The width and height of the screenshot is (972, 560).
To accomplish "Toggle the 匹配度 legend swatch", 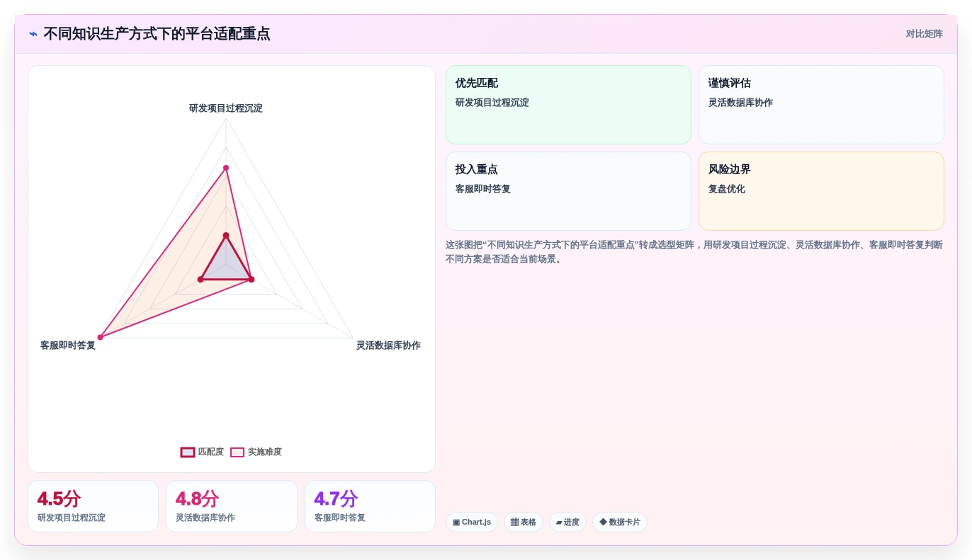I will (x=188, y=452).
